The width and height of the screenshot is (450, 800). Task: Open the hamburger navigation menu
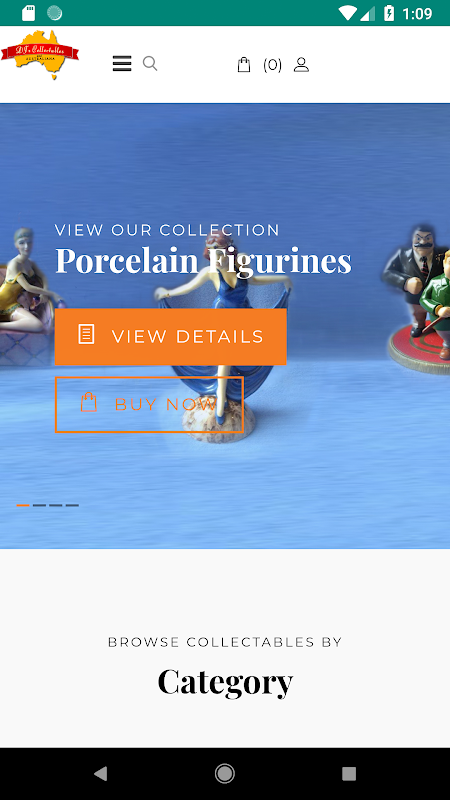[x=122, y=64]
